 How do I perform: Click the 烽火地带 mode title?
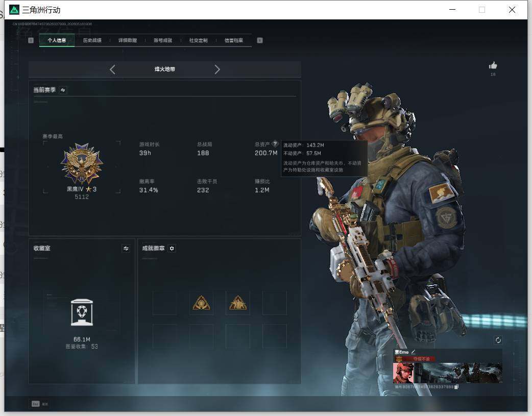pyautogui.click(x=164, y=69)
